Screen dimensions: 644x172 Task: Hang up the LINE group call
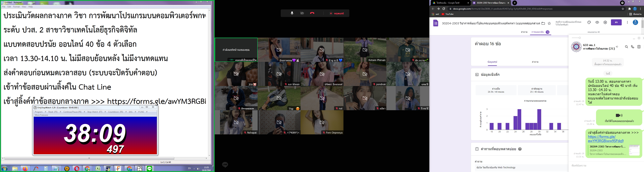(312, 13)
